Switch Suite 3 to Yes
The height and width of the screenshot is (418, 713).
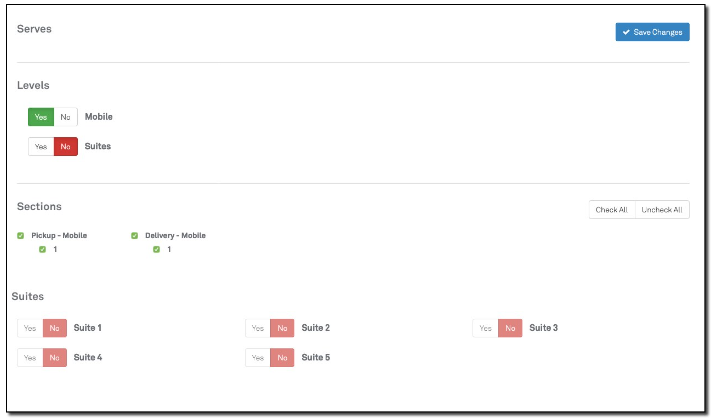486,328
